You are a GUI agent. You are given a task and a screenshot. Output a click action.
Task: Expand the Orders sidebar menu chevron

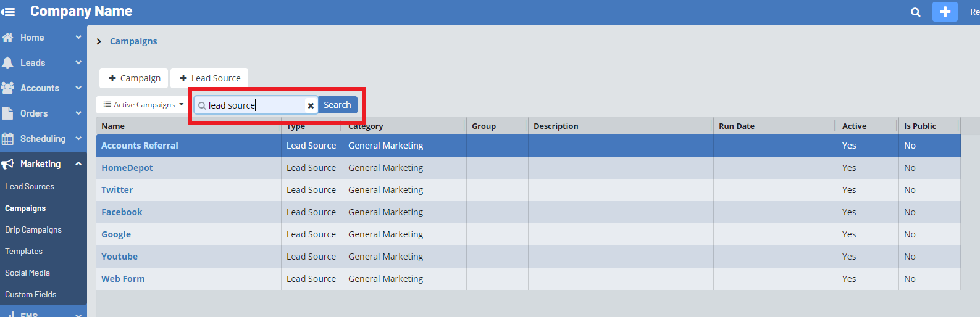pos(78,113)
